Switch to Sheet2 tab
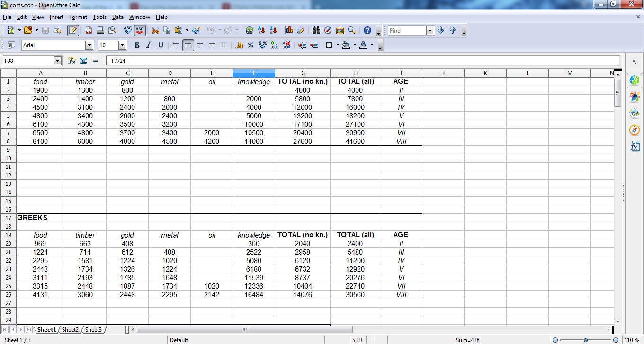Screen dimensions: 644x344 (70, 329)
